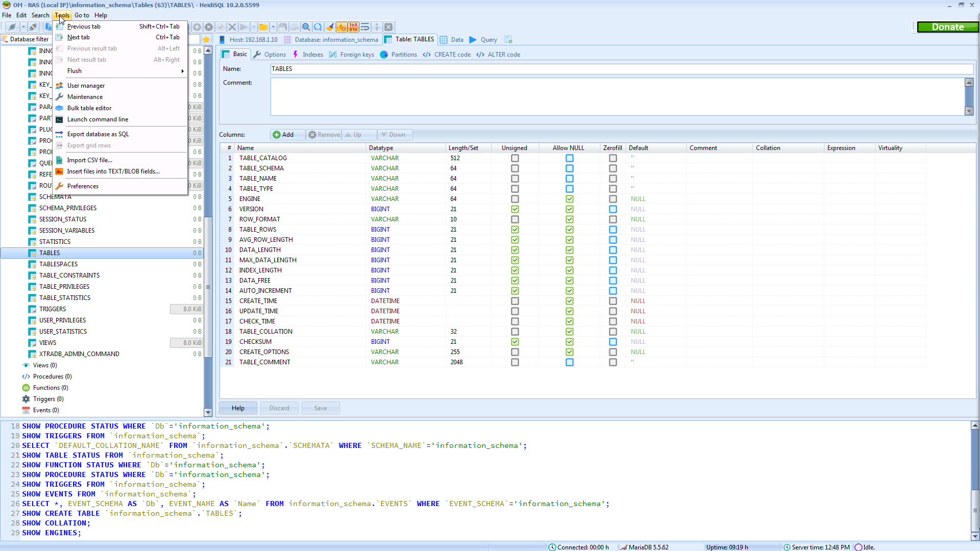Toggle Allow NULL for TABLE_CATALOG column
Screen dimensions: 980x551
tap(570, 158)
